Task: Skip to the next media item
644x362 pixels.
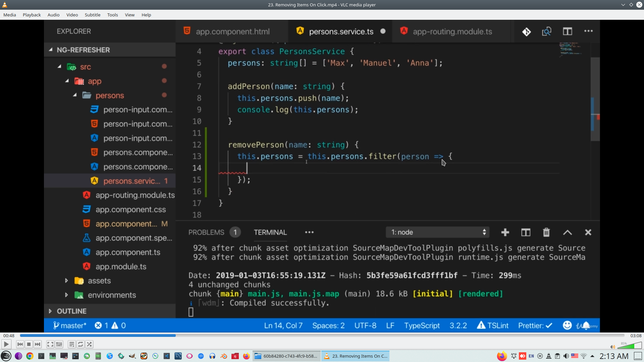Action: coord(38,344)
